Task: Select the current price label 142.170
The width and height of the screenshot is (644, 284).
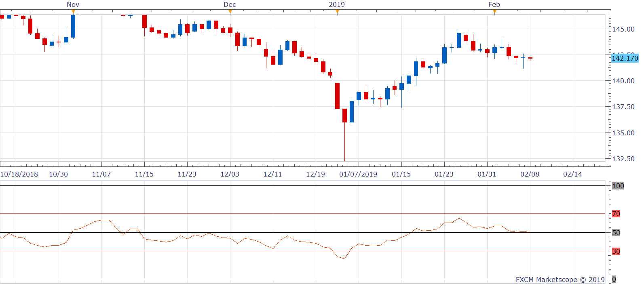Action: pyautogui.click(x=625, y=58)
